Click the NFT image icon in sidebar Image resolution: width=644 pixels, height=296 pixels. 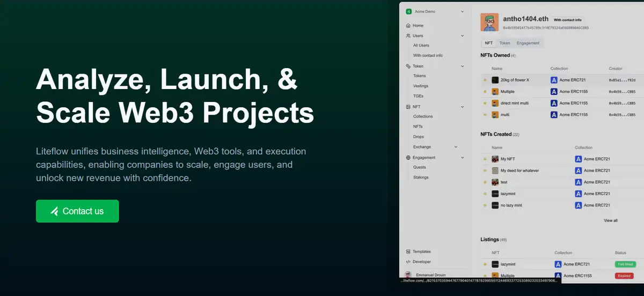[408, 107]
